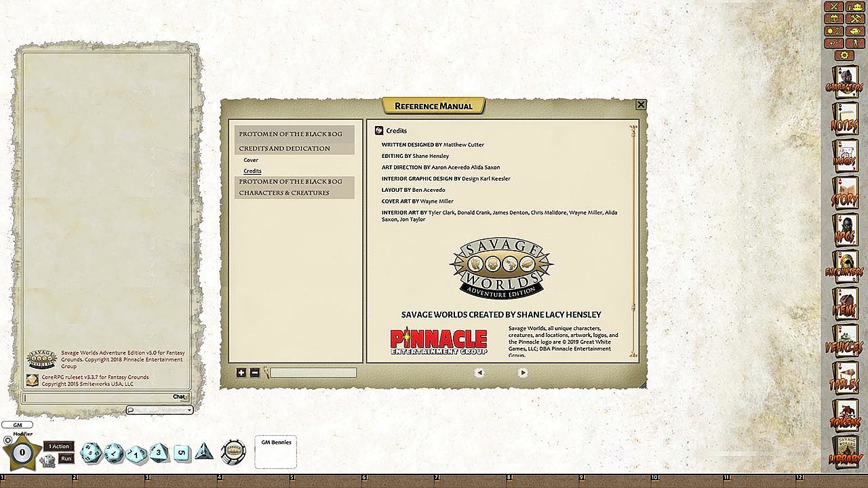Viewport: 868px width, 488px height.
Task: Click the text "EDITING BY Shane Hensley"
Action: pyautogui.click(x=415, y=156)
